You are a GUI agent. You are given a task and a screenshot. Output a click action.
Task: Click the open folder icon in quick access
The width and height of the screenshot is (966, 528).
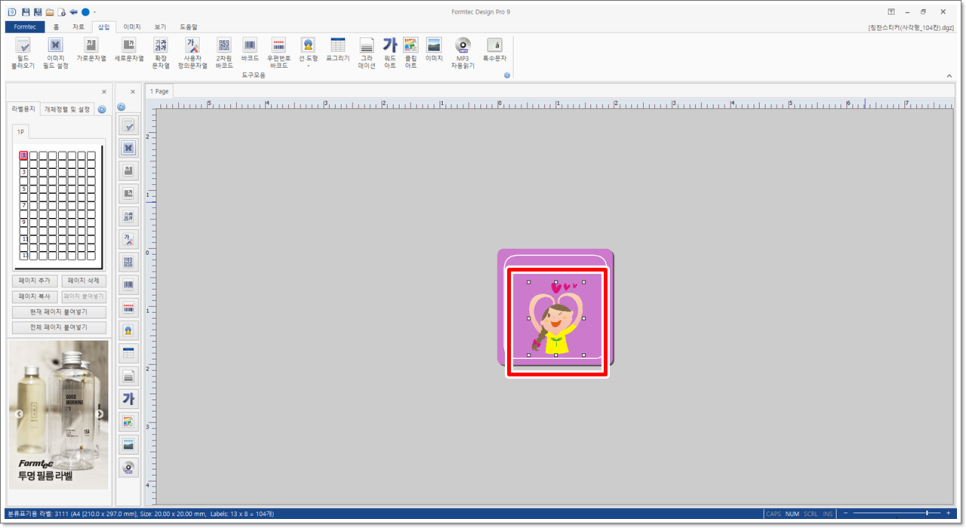[x=49, y=12]
